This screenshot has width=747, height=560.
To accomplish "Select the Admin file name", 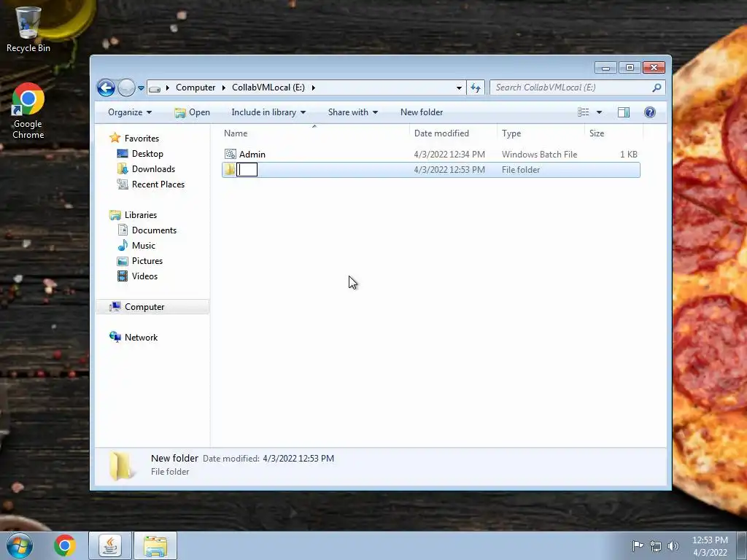I will tap(252, 155).
